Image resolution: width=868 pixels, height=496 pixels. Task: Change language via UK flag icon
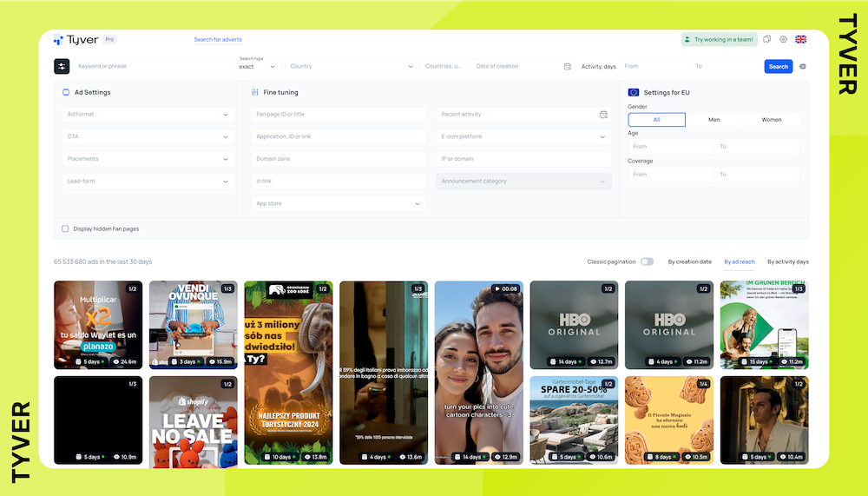[x=801, y=39]
